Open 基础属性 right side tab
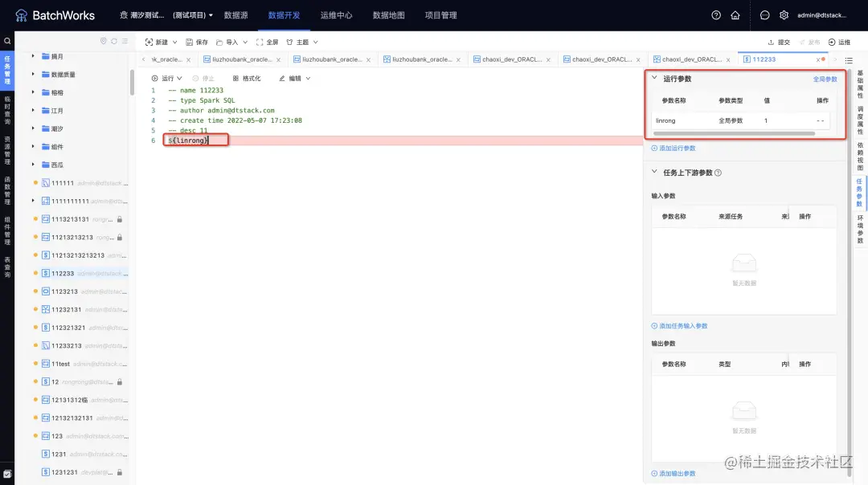This screenshot has width=868, height=485. (860, 84)
